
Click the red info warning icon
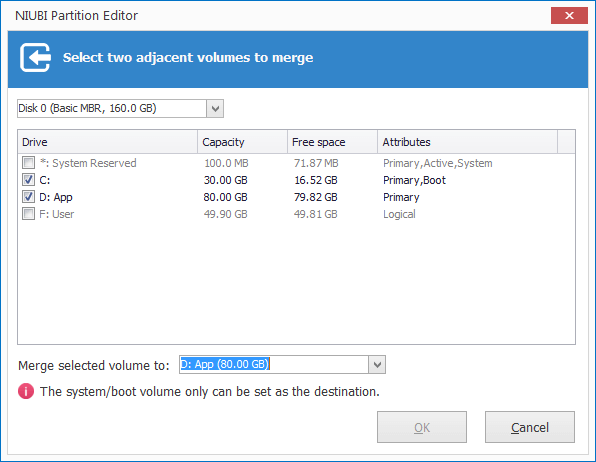click(26, 391)
